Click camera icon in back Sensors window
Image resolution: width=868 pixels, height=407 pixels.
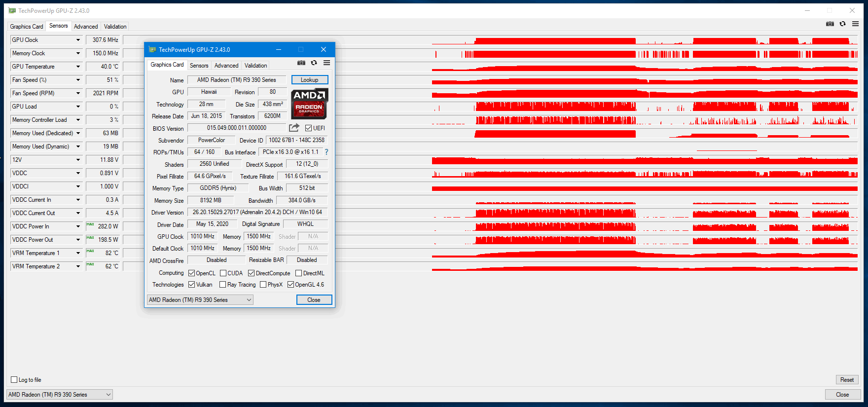(x=830, y=24)
